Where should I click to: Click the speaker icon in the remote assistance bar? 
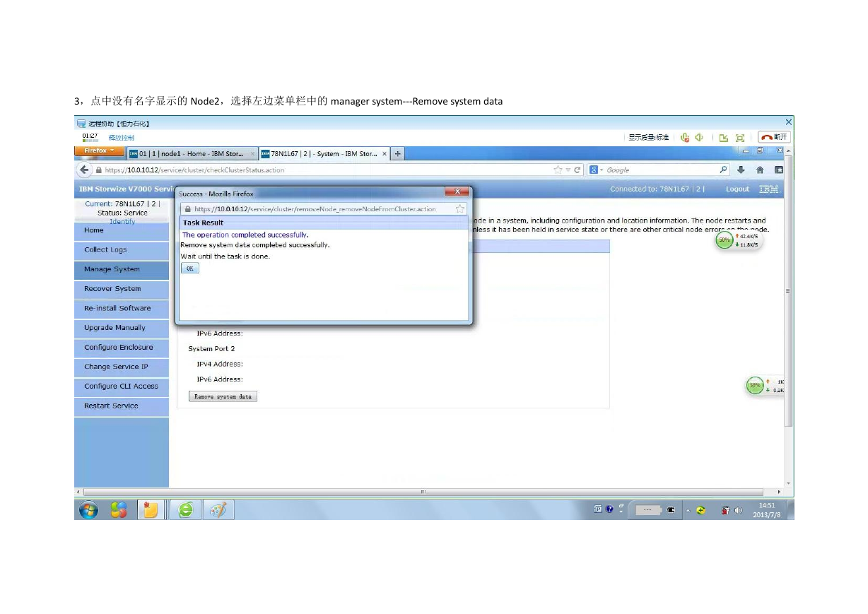coord(699,137)
